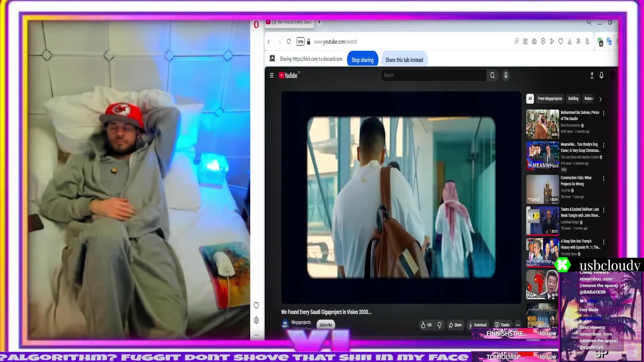Open more actions ellipsis under video
Viewport: 644px width, 362px height.
518,325
